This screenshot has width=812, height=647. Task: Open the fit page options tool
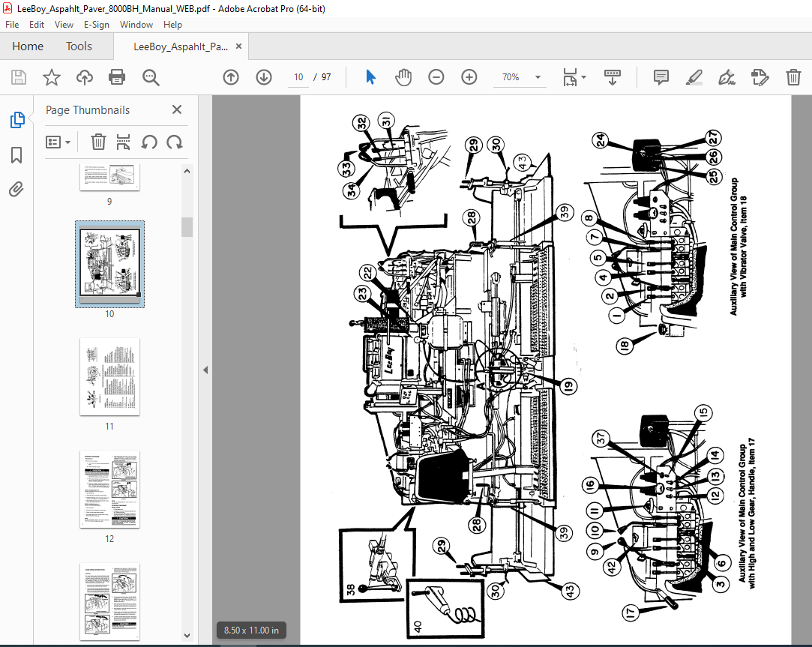570,77
